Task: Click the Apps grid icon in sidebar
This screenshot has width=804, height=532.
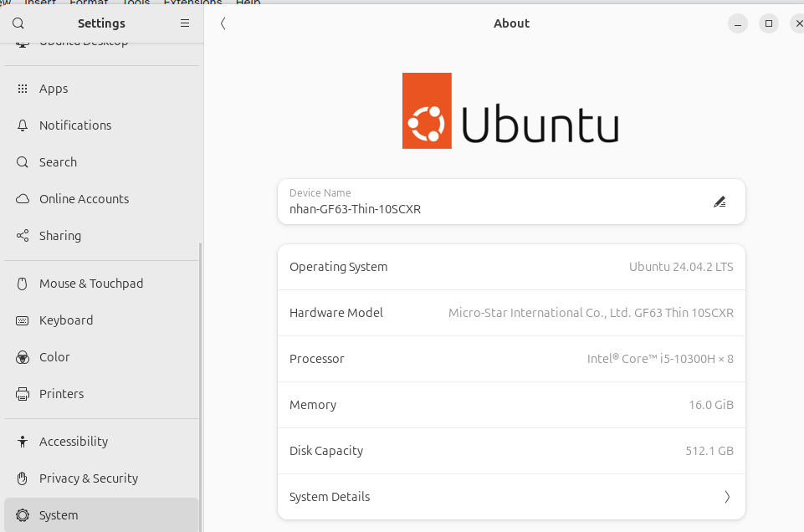Action: pyautogui.click(x=23, y=89)
